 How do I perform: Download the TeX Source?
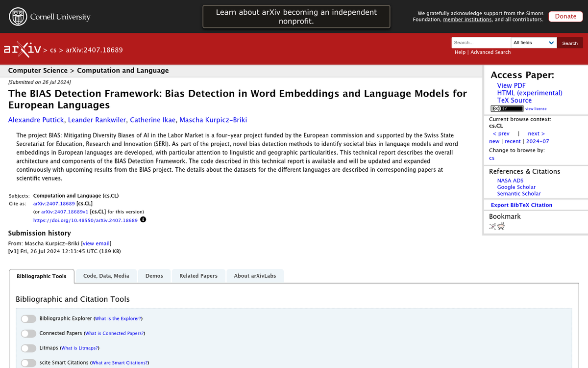514,100
